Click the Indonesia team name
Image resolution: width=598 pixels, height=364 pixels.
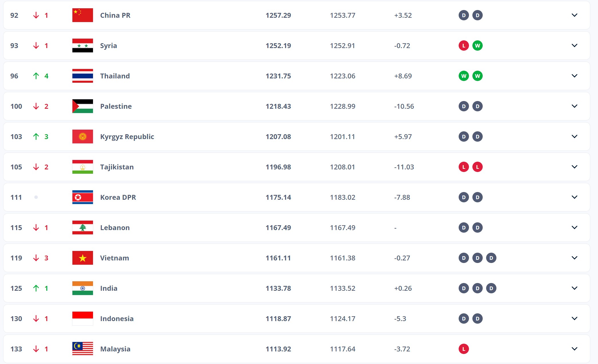[x=117, y=318]
